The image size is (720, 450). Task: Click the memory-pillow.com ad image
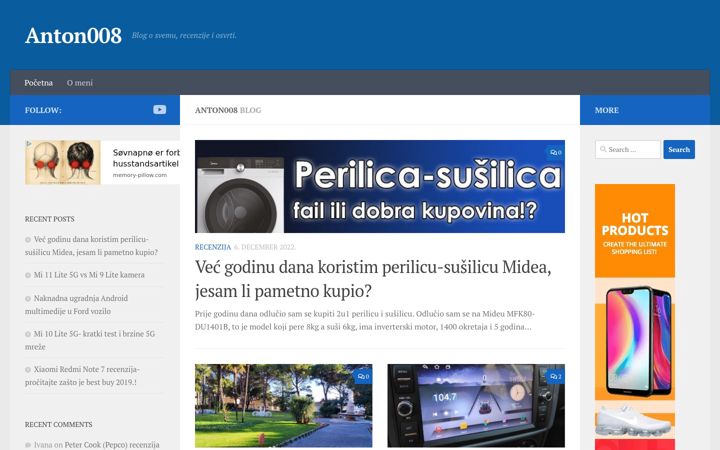pyautogui.click(x=63, y=163)
